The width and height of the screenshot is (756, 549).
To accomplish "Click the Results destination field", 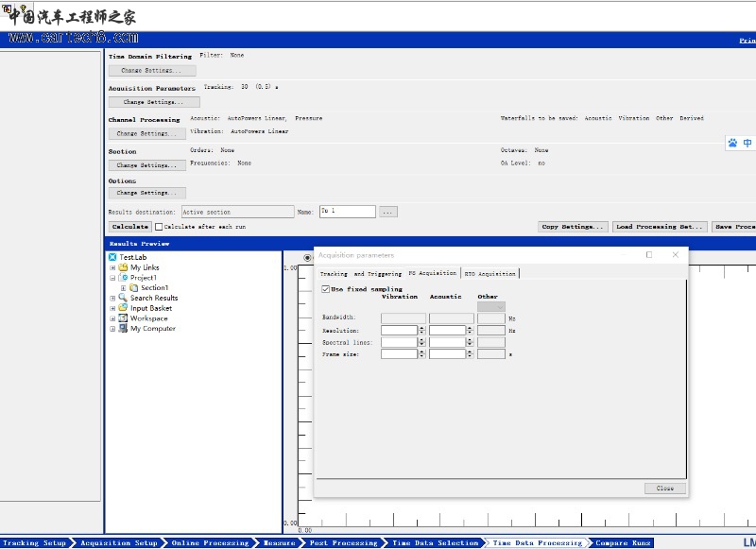I will tap(238, 212).
